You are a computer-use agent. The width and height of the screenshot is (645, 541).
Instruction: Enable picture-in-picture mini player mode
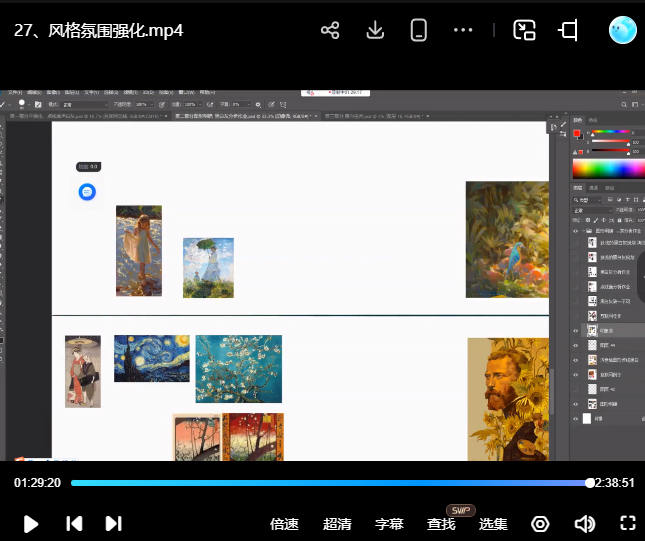(525, 30)
